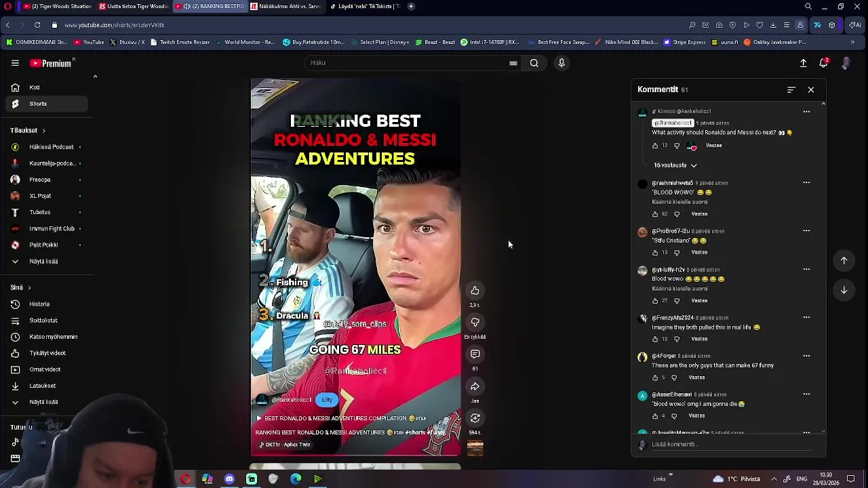Select Shorts in the sidebar
The width and height of the screenshot is (868, 488).
(47, 104)
